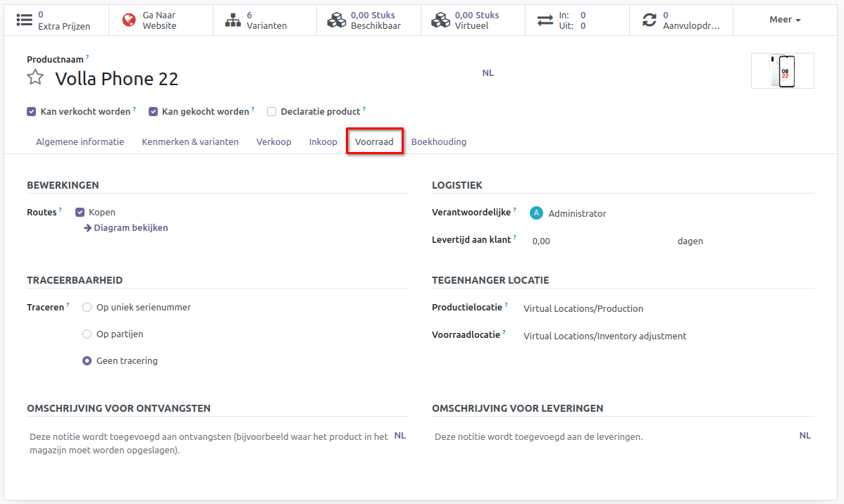Click NL translate button beside product name
The width and height of the screenshot is (844, 504).
488,73
